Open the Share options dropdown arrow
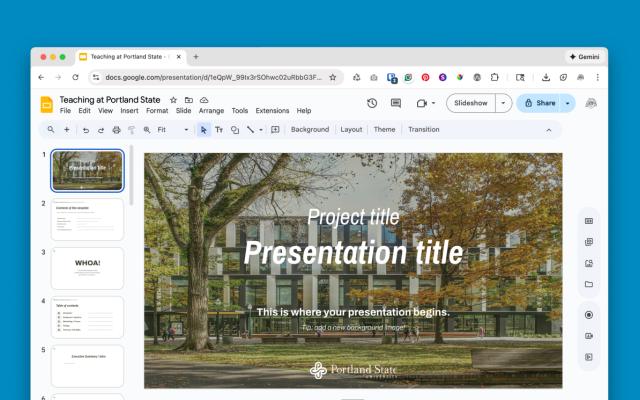 [x=567, y=103]
